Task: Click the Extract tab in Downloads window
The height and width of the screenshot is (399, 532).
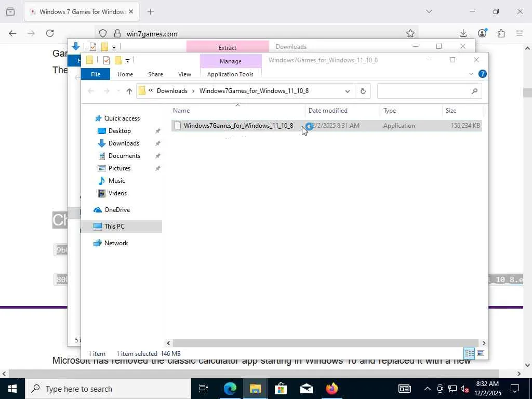Action: pyautogui.click(x=228, y=47)
